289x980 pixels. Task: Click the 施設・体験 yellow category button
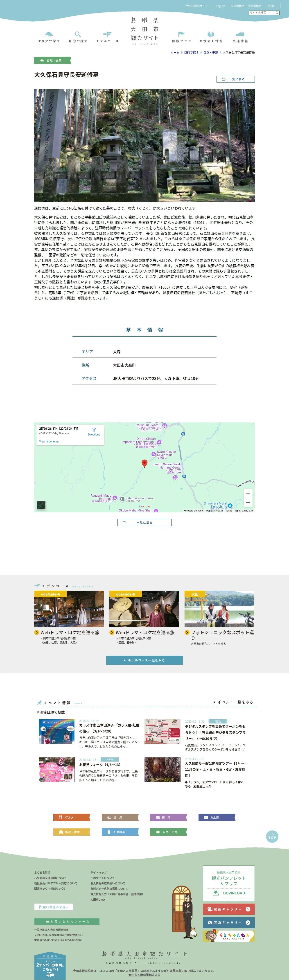[x=72, y=832]
